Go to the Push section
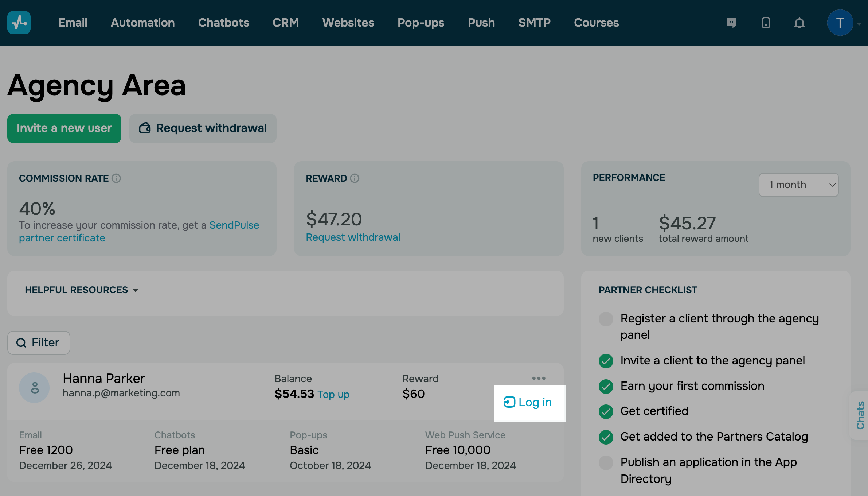This screenshot has height=496, width=868. pos(481,23)
